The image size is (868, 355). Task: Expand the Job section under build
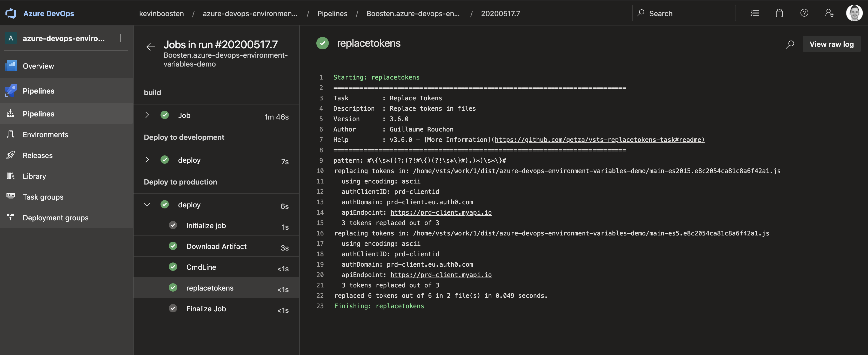click(x=147, y=115)
